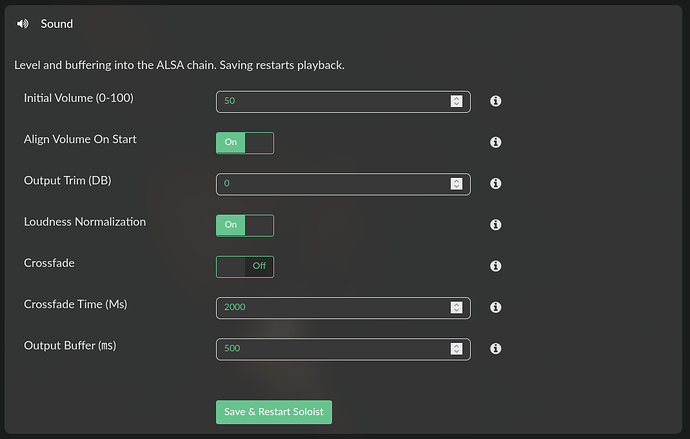The width and height of the screenshot is (690, 439).
Task: View Loudness Normalization info tooltip icon
Action: tap(495, 225)
